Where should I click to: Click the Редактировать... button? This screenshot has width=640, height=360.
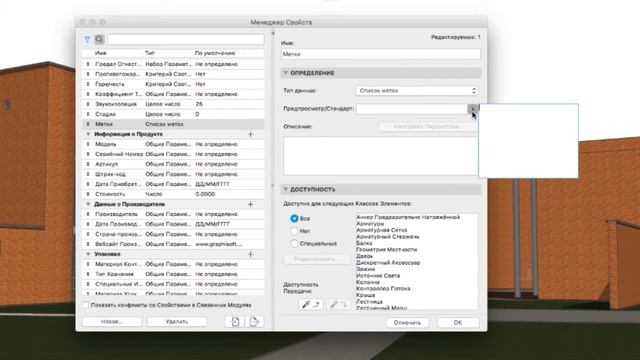pos(316,259)
